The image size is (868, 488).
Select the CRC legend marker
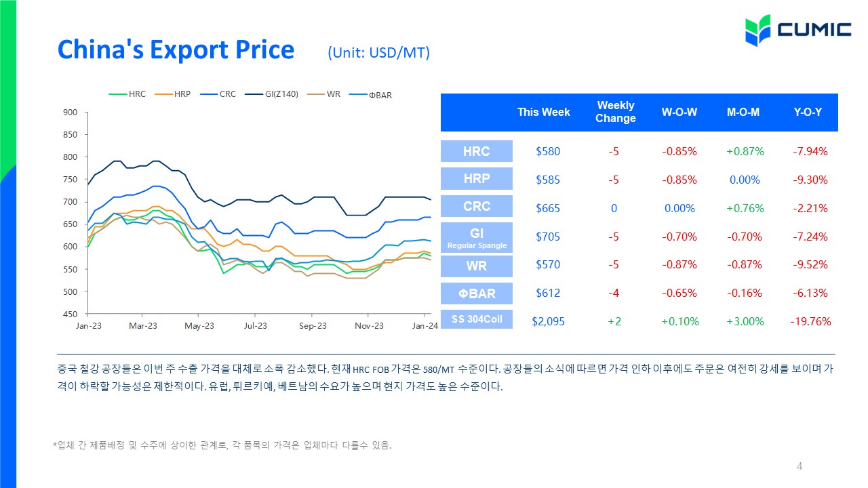click(x=209, y=94)
